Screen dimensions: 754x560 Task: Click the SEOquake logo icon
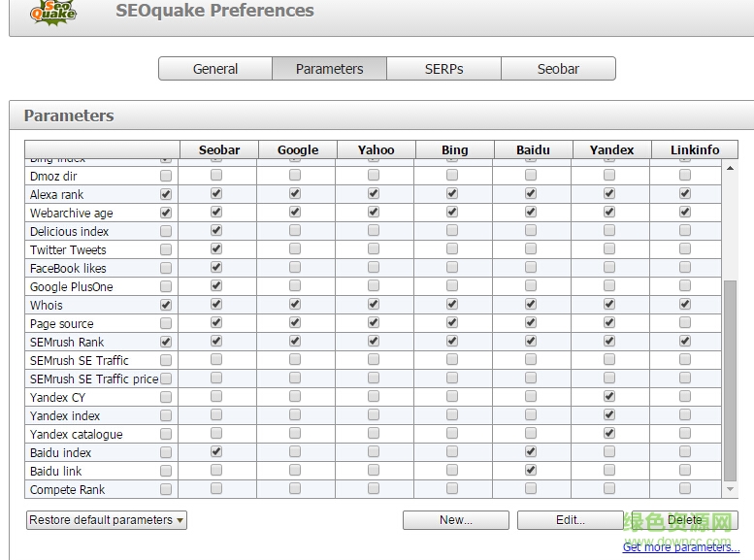pyautogui.click(x=53, y=13)
